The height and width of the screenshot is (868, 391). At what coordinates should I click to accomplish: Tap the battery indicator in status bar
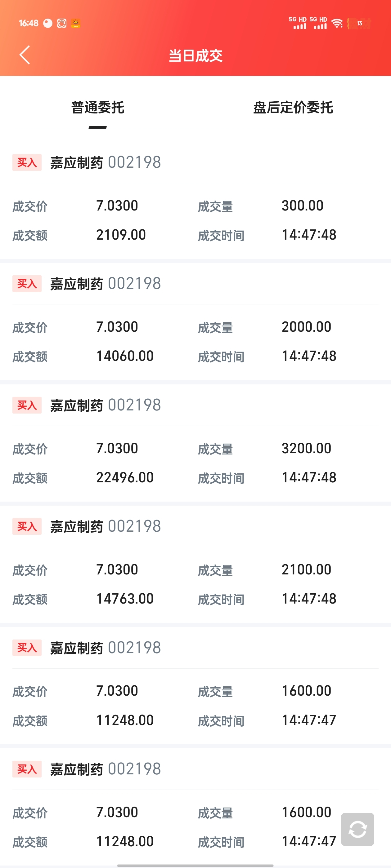pos(359,23)
